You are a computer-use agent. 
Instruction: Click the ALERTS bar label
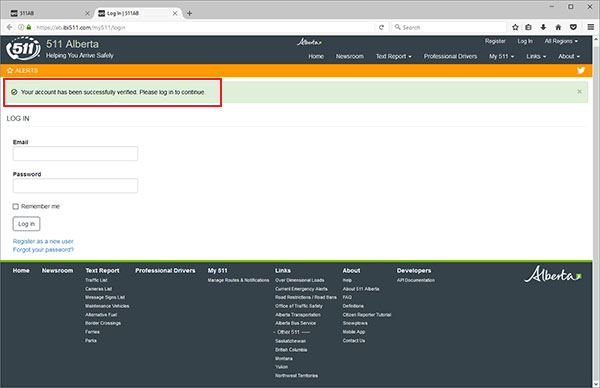click(26, 70)
